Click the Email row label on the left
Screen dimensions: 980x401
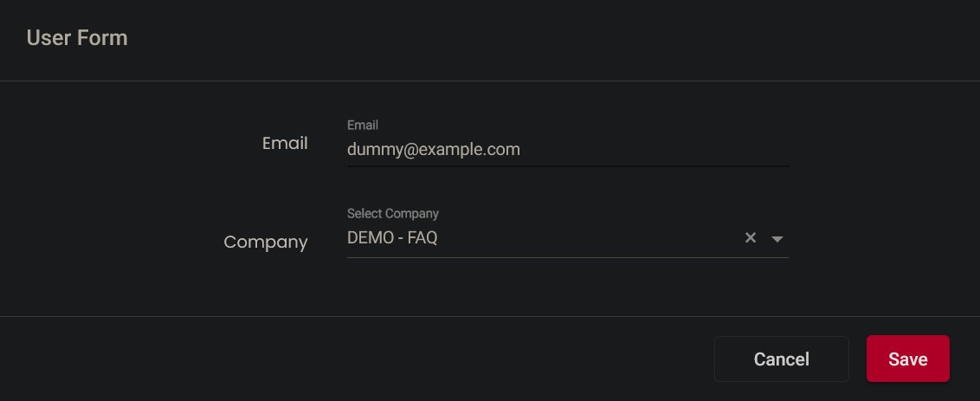[285, 144]
